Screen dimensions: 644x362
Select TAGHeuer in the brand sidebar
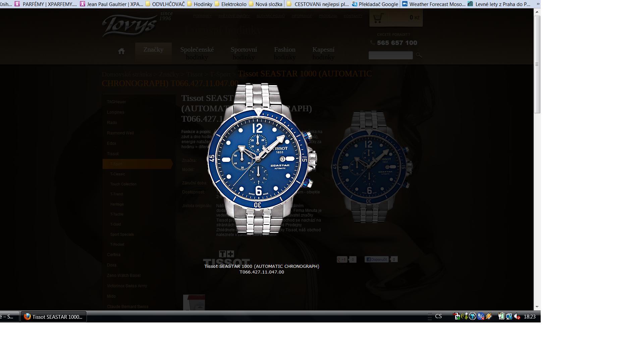point(116,102)
